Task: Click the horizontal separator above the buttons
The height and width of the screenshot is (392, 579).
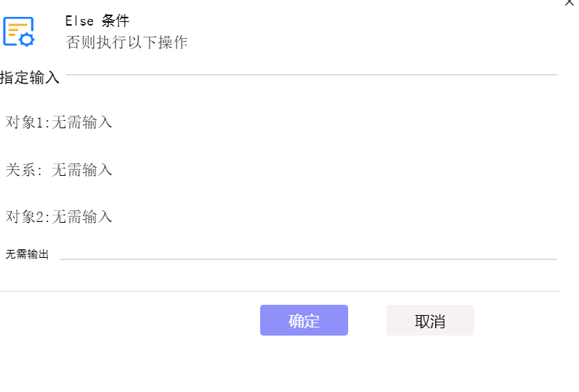Action: [280, 291]
